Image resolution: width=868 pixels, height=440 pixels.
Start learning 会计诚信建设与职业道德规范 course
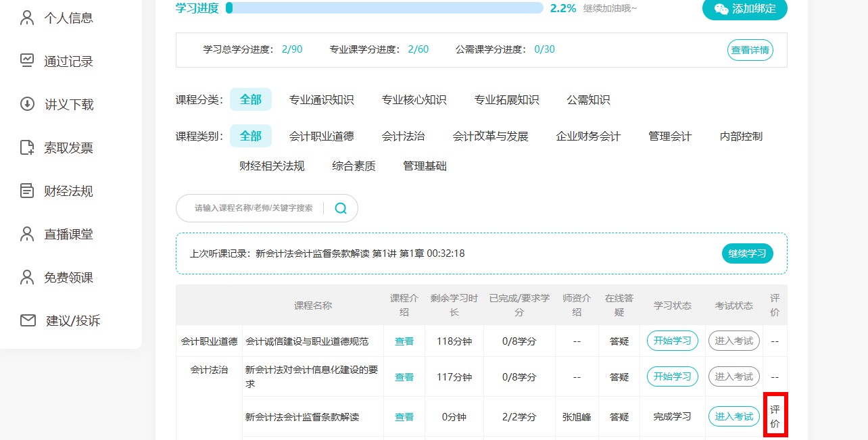click(x=672, y=341)
